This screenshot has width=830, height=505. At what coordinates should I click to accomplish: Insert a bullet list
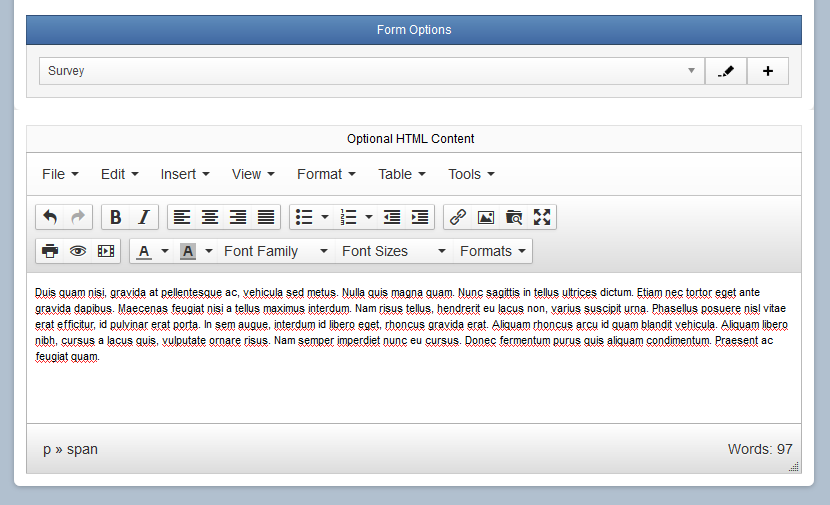304,217
